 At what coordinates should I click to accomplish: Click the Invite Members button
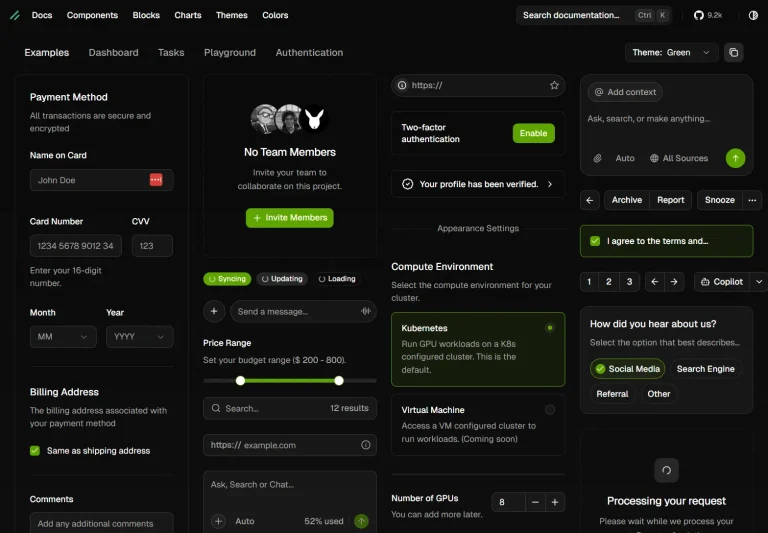(x=289, y=218)
